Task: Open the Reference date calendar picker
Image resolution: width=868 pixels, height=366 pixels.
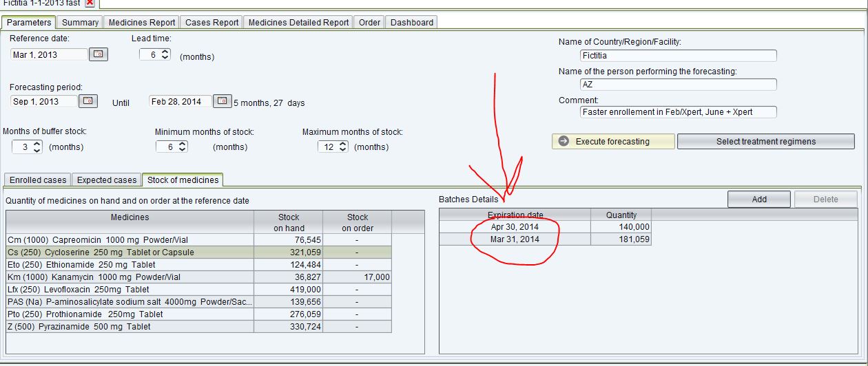Action: click(x=99, y=54)
